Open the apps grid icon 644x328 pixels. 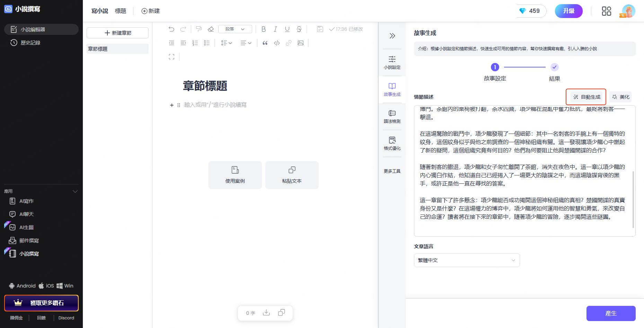(606, 11)
